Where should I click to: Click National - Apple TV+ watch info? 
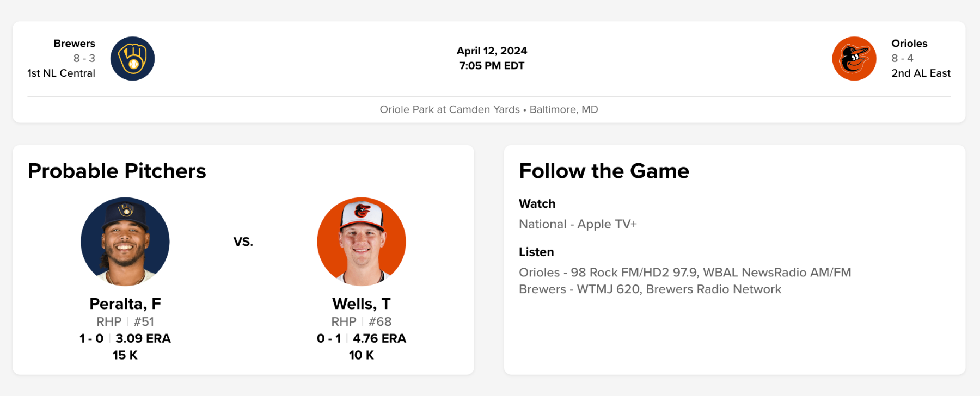(x=578, y=224)
